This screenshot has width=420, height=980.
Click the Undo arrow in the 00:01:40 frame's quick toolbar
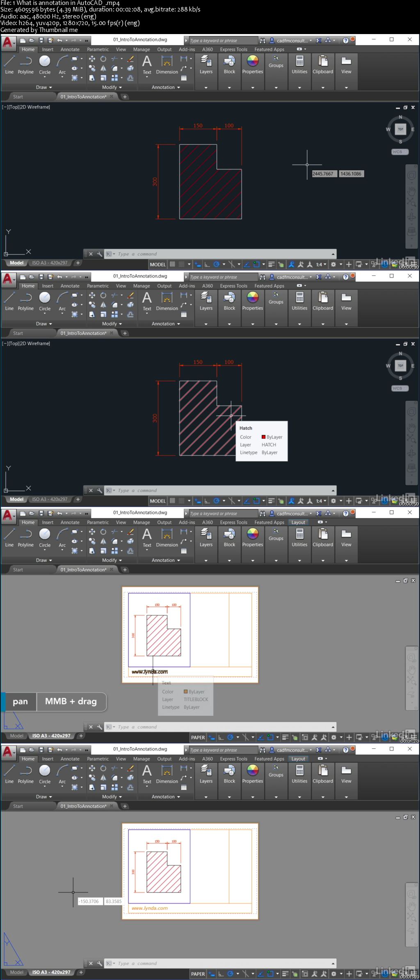point(60,750)
